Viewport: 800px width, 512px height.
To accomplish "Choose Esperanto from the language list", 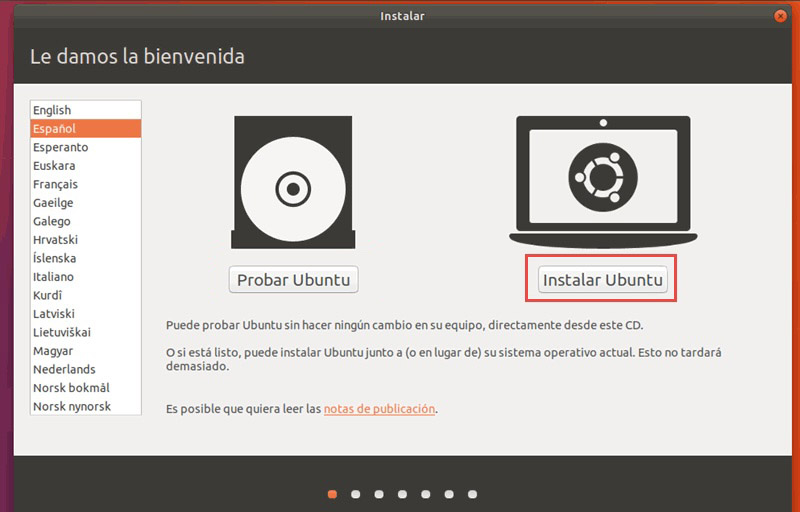I will pos(86,147).
